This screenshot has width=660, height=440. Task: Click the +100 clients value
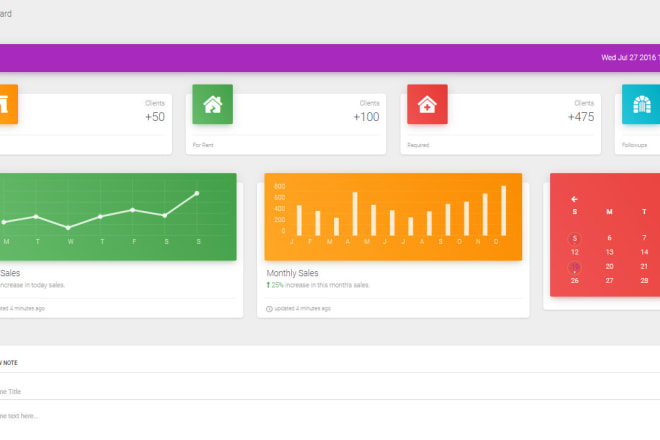click(366, 117)
